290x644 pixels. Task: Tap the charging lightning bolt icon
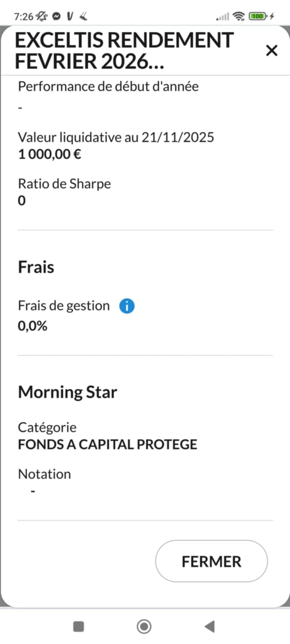click(x=272, y=16)
